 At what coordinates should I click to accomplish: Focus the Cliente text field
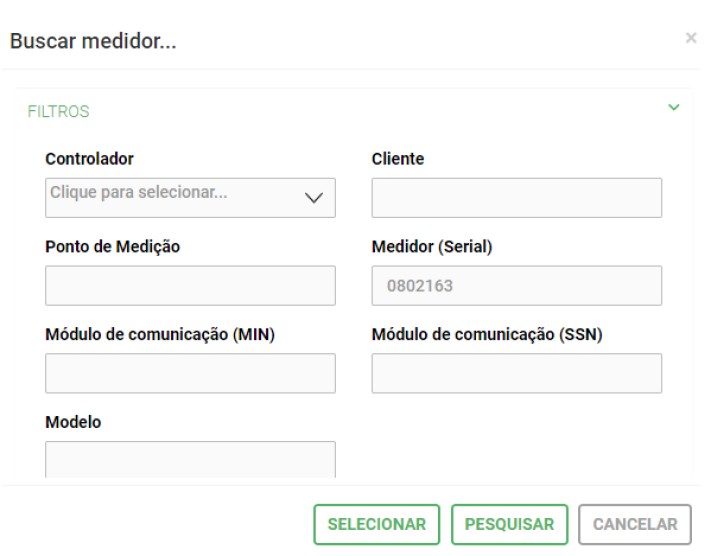click(x=516, y=197)
